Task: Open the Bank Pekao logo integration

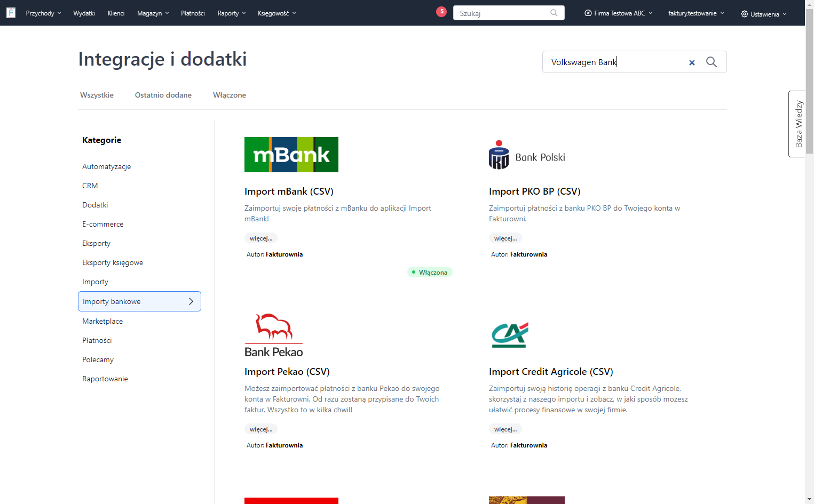Action: pyautogui.click(x=274, y=335)
